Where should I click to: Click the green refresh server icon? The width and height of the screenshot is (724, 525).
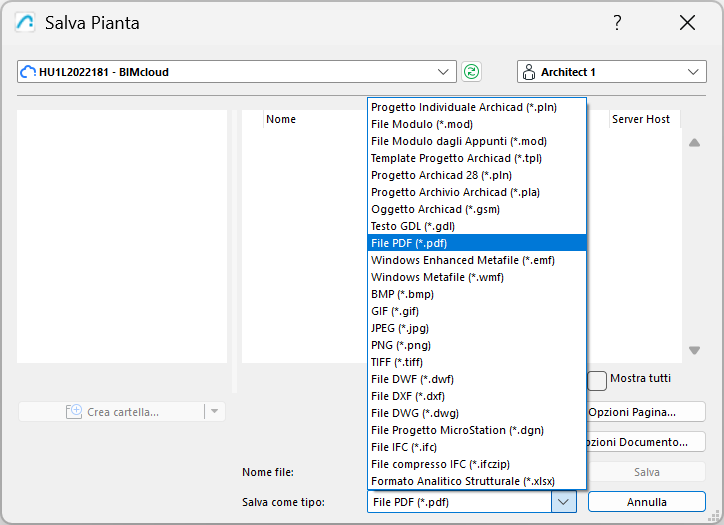pyautogui.click(x=471, y=72)
